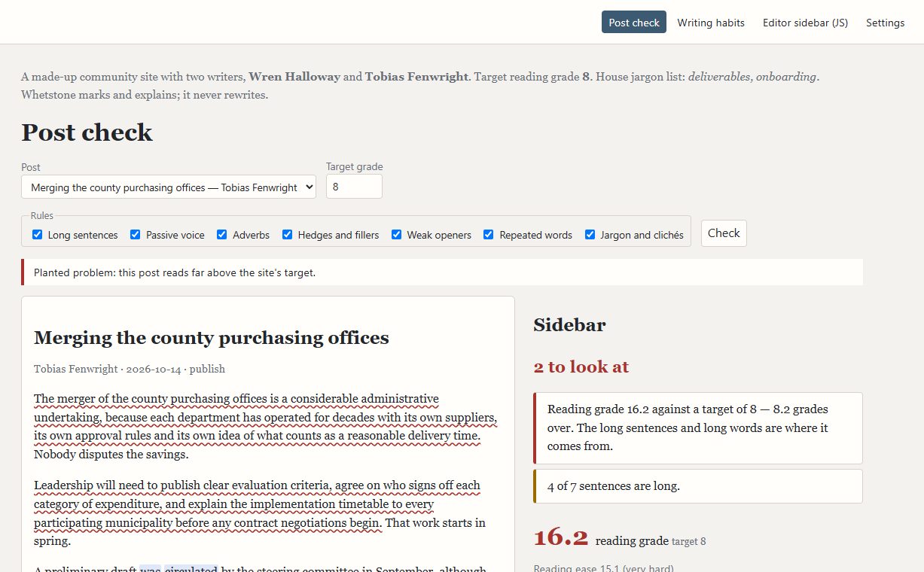Uncheck the Repeated words checkbox
The width and height of the screenshot is (924, 572).
489,235
